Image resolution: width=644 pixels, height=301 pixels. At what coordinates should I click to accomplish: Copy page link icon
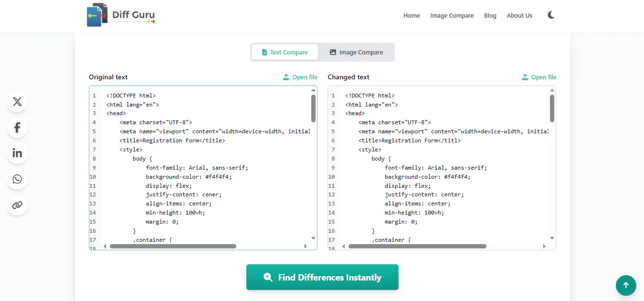pos(17,205)
